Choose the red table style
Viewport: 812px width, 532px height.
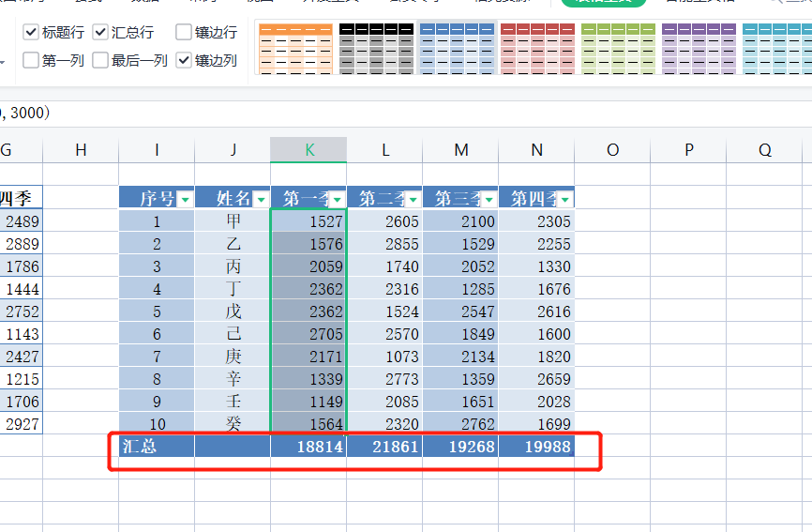(x=536, y=48)
